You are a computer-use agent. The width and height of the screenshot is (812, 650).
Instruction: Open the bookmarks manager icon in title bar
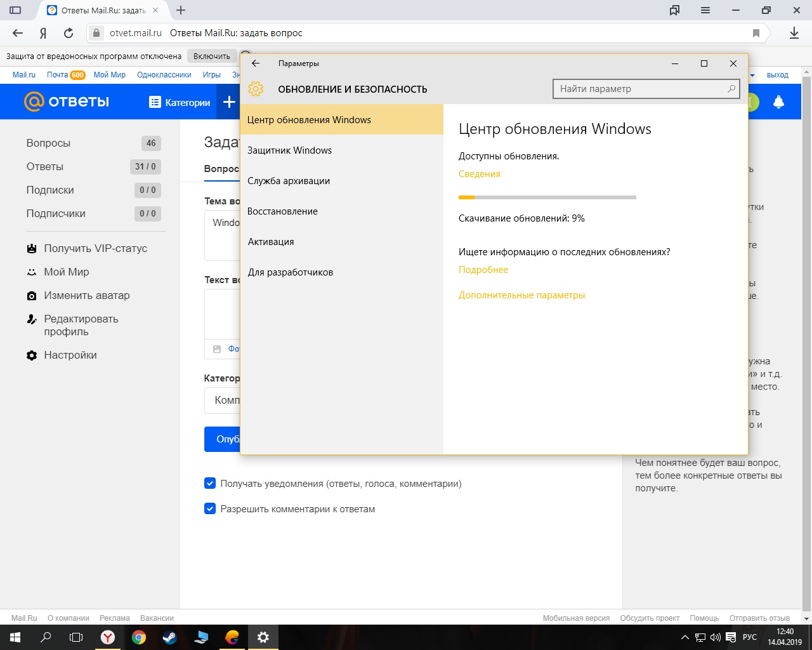[x=674, y=10]
